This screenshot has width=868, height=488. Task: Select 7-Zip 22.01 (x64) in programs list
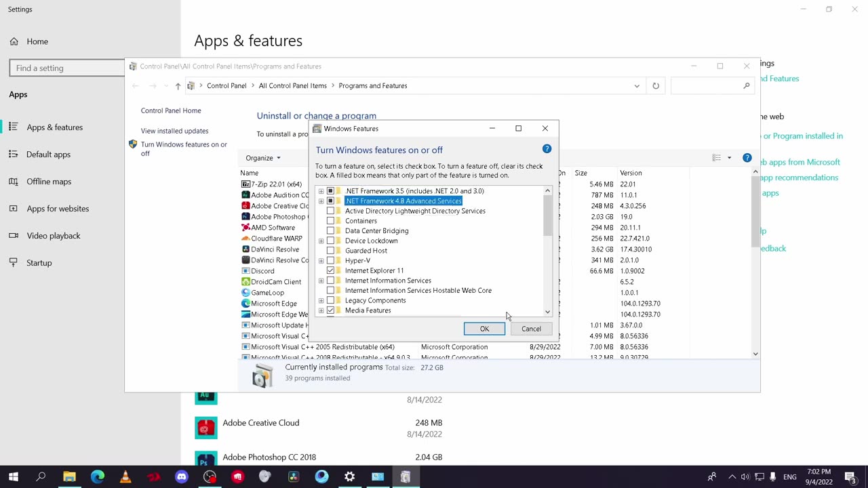click(275, 184)
